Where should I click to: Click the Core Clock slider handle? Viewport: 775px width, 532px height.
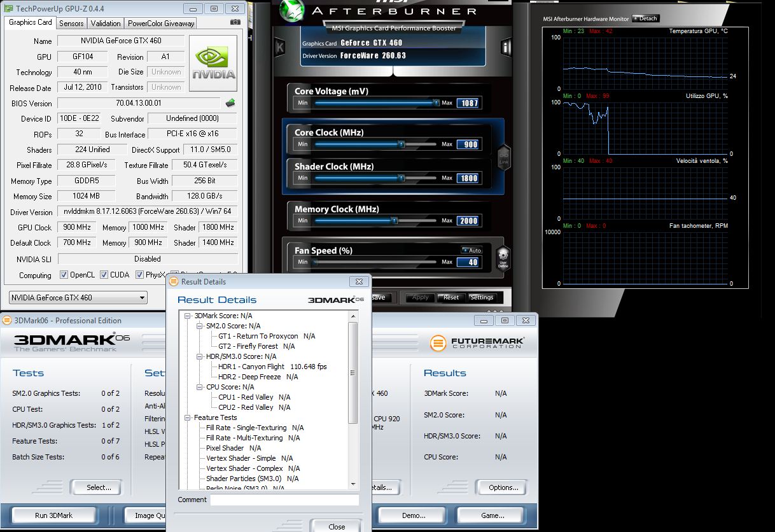tap(402, 144)
